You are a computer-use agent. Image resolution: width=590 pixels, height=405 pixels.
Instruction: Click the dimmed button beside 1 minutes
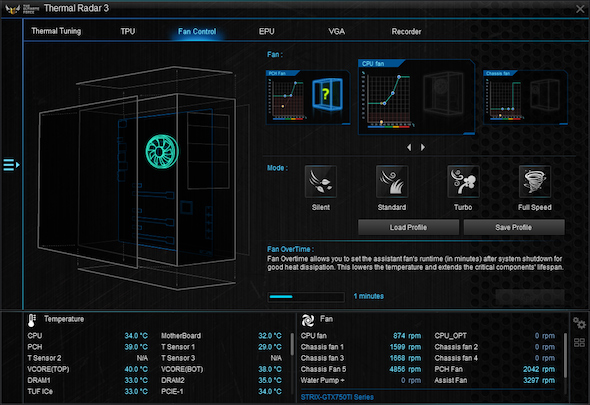pos(529,297)
